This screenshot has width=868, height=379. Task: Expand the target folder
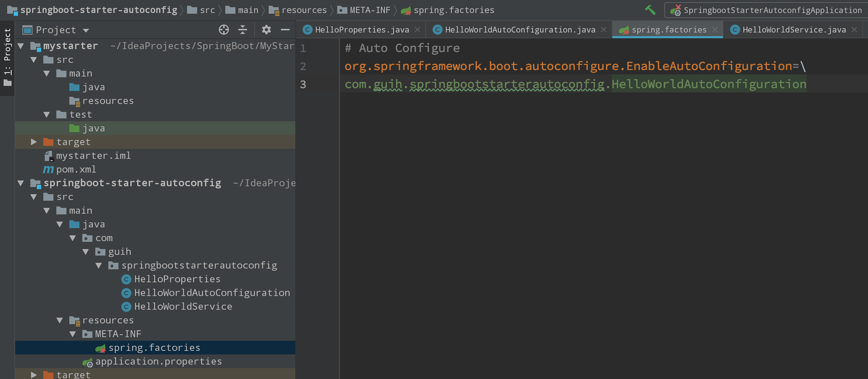34,141
